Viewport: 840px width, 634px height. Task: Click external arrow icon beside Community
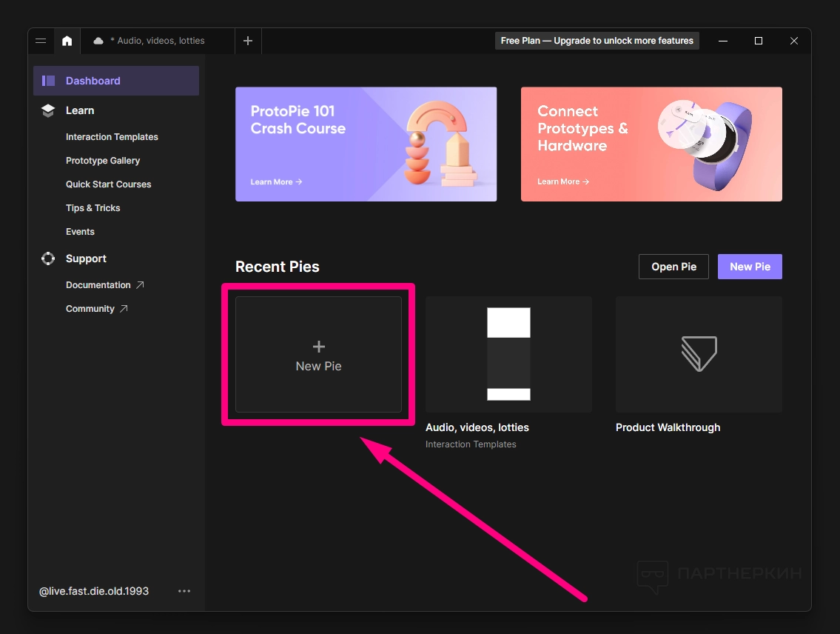coord(124,309)
